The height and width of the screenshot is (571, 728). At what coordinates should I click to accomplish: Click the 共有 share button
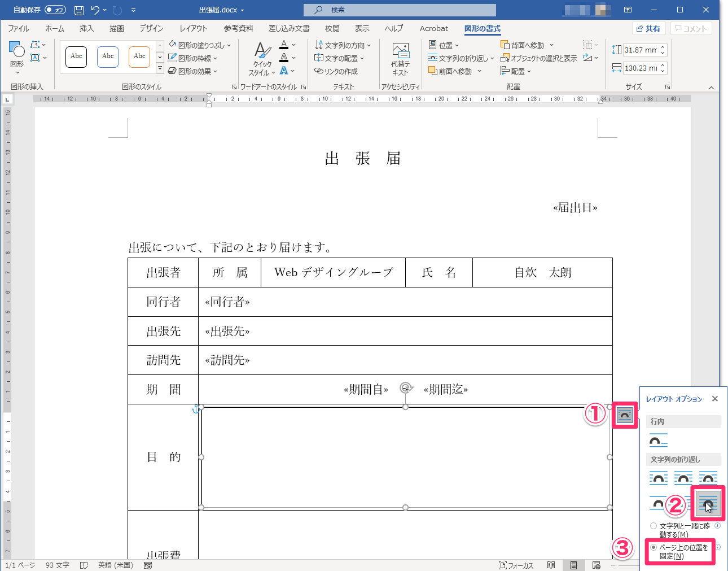click(x=648, y=29)
